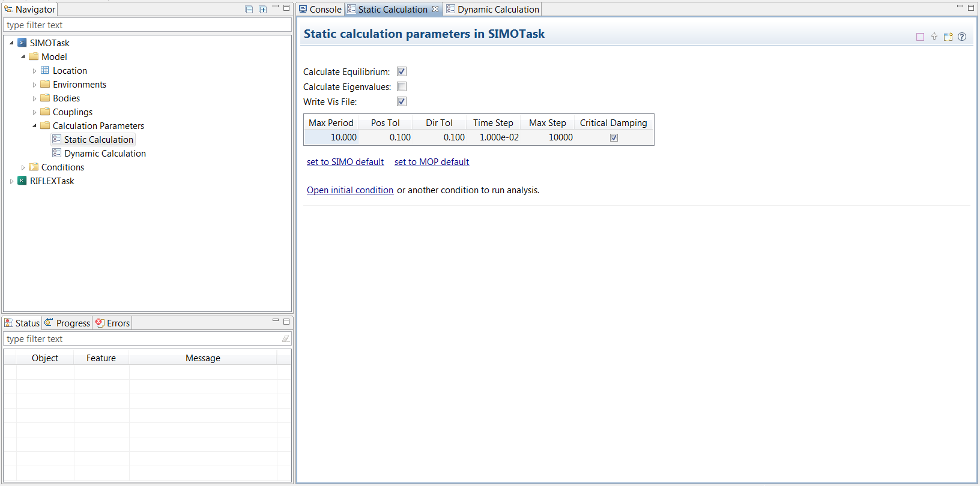980x486 pixels.
Task: Enable the Calculate Eigenvalues checkbox
Action: [x=402, y=86]
